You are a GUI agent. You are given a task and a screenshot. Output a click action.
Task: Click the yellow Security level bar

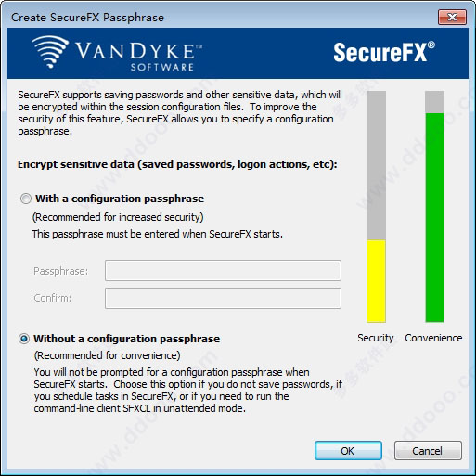pos(376,281)
